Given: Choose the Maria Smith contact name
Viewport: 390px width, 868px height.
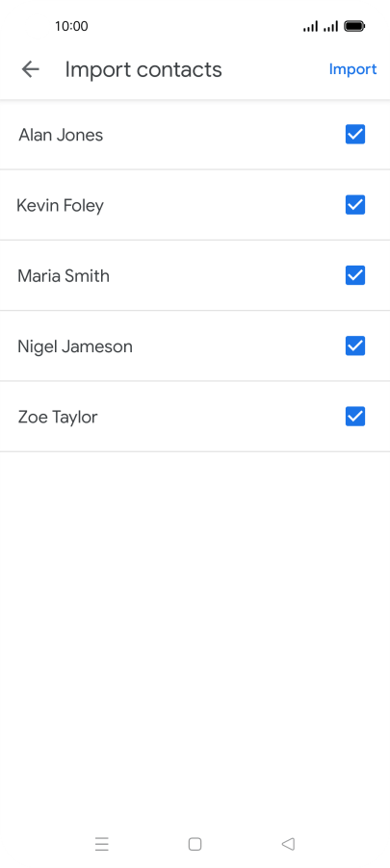Looking at the screenshot, I should 64,275.
